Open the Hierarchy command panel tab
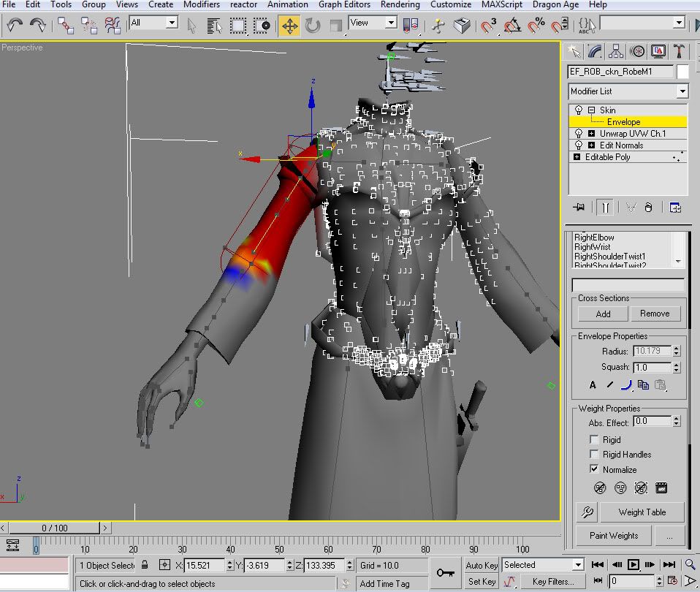 point(616,51)
